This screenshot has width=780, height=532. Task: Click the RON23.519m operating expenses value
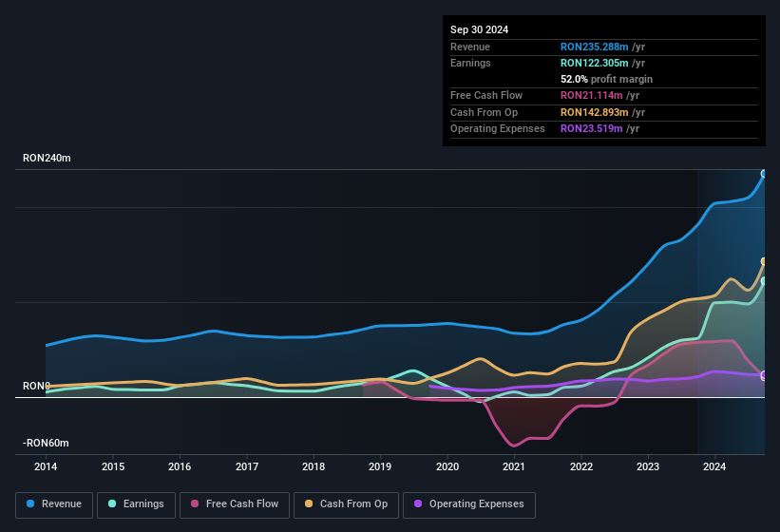(592, 128)
